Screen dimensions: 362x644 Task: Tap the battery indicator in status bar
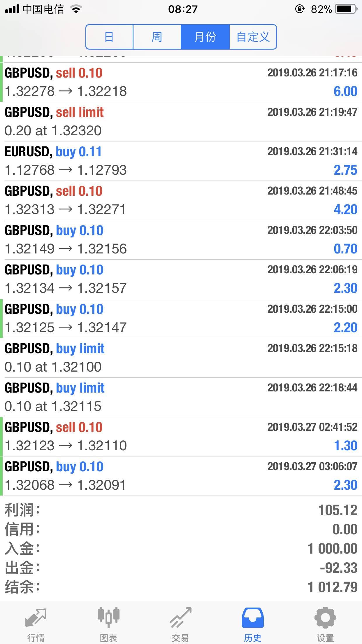pyautogui.click(x=346, y=9)
